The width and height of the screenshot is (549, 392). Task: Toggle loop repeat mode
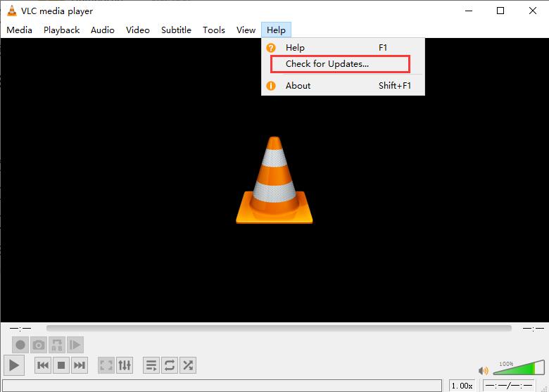pos(170,365)
